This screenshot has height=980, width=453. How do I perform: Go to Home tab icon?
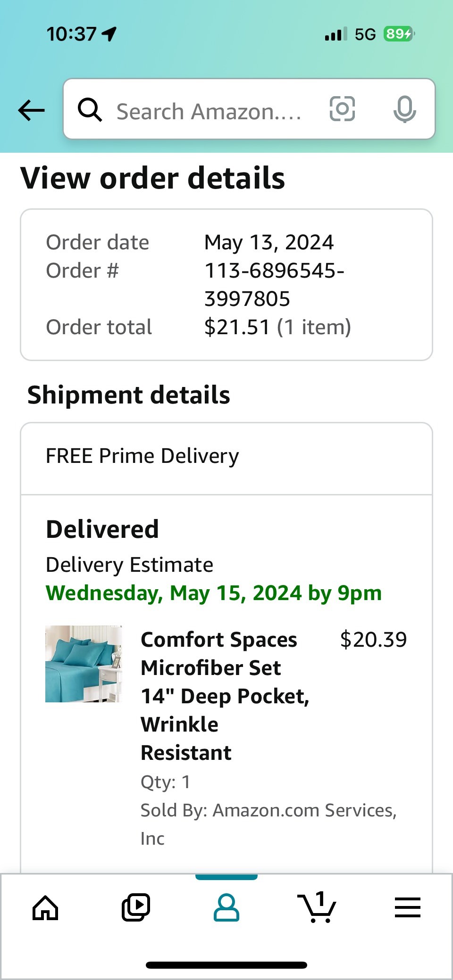45,907
